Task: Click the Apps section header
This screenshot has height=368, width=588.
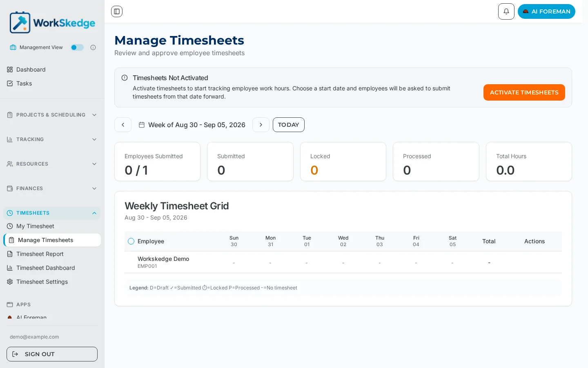Action: point(52,305)
